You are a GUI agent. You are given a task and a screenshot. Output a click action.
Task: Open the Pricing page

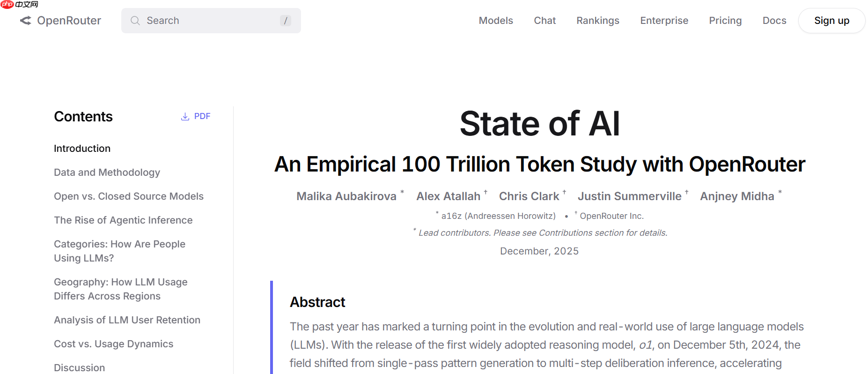[x=725, y=21]
